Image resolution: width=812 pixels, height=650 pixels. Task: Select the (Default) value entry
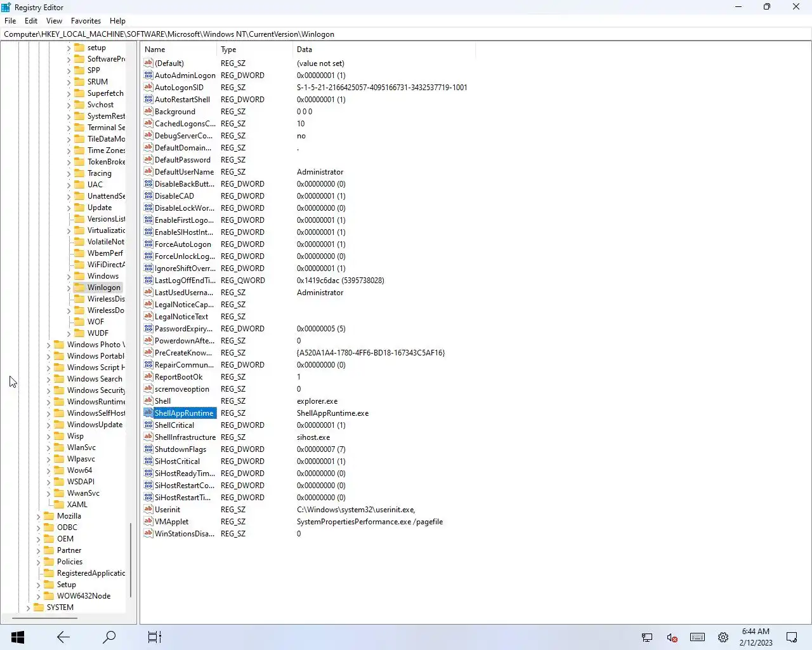169,63
